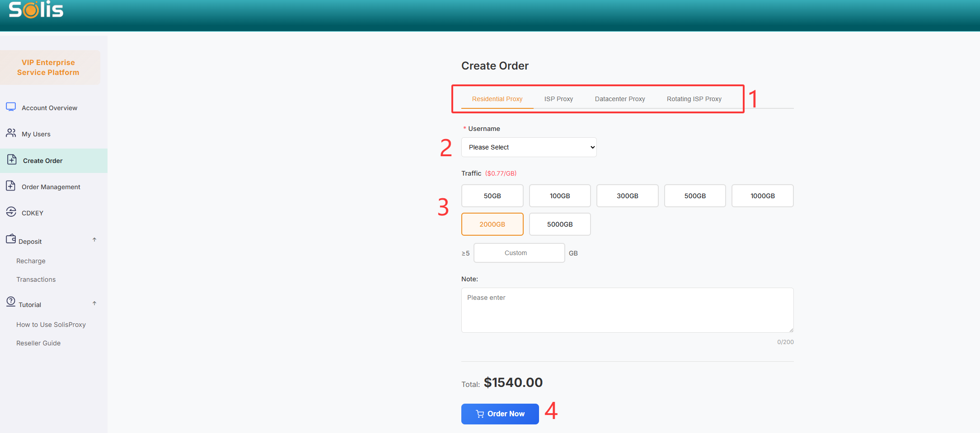Image resolution: width=980 pixels, height=433 pixels.
Task: Select Create Order in sidebar
Action: (54, 161)
